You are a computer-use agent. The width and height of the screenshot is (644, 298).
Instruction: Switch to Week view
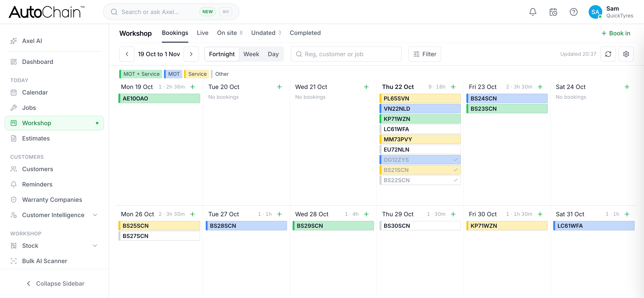pos(251,54)
